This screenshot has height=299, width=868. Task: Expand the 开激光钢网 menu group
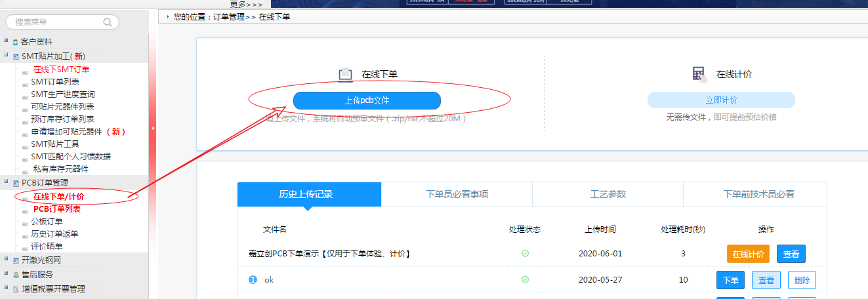point(6,260)
